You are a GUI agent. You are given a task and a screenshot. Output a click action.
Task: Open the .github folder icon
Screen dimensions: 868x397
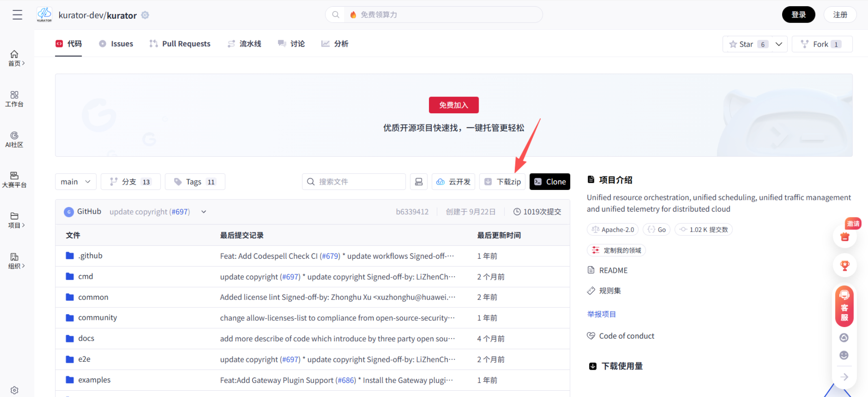[x=70, y=256]
